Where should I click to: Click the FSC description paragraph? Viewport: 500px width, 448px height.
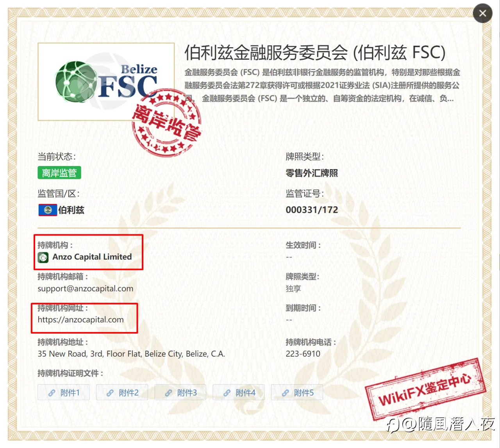322,85
